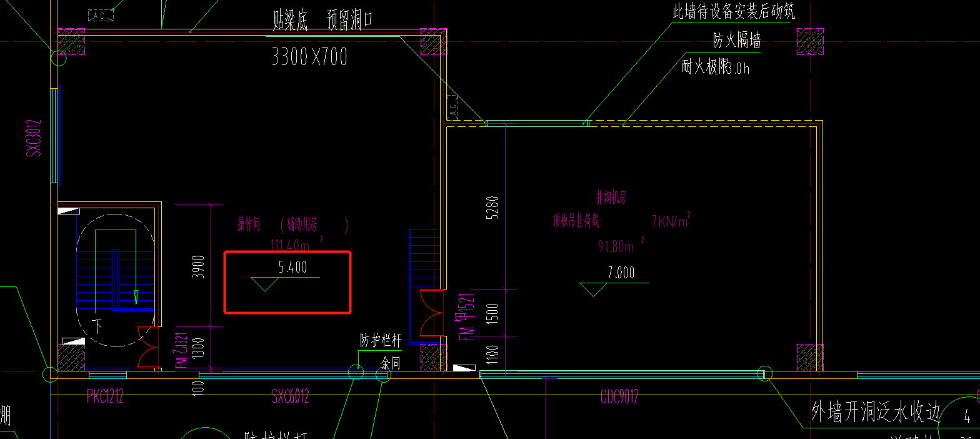Select the "7.000" elevation value
Screen dimensions: 980x439
point(621,273)
